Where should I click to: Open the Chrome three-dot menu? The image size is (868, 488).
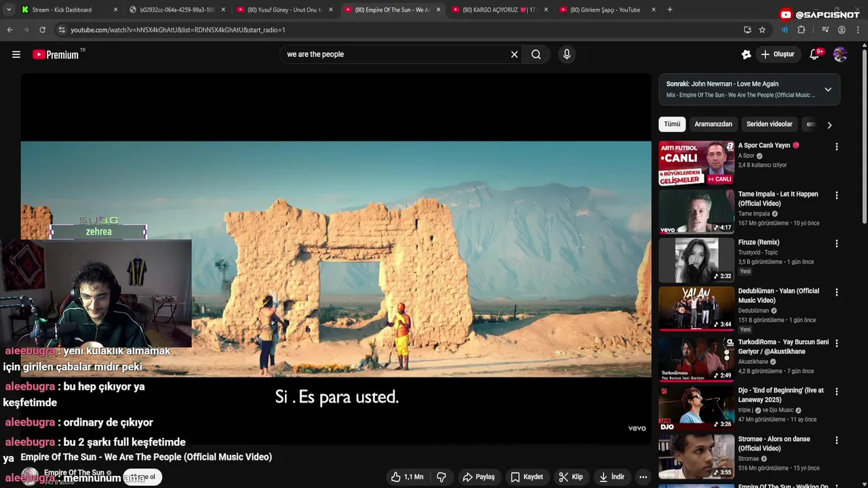click(x=859, y=30)
